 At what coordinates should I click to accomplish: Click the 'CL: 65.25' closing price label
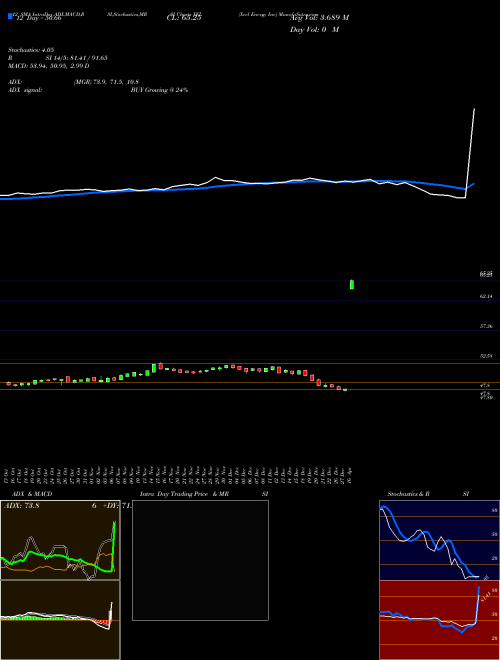coord(184,18)
